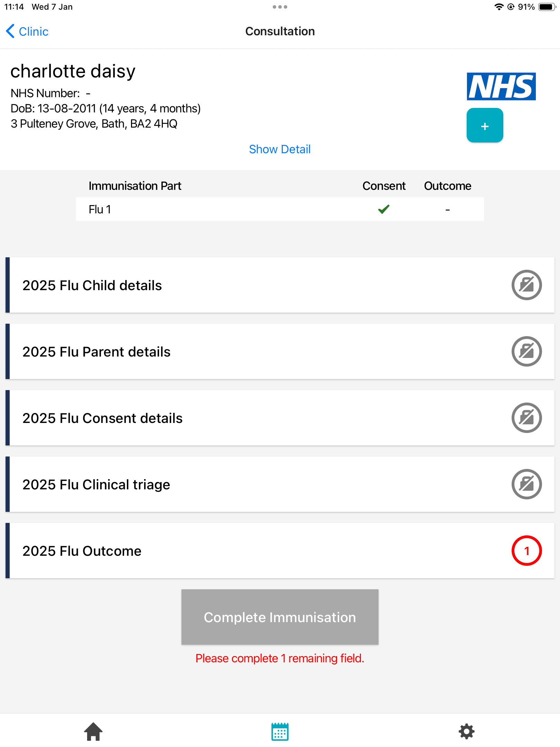560x747 pixels.
Task: Go to the Home tab
Action: (x=93, y=731)
